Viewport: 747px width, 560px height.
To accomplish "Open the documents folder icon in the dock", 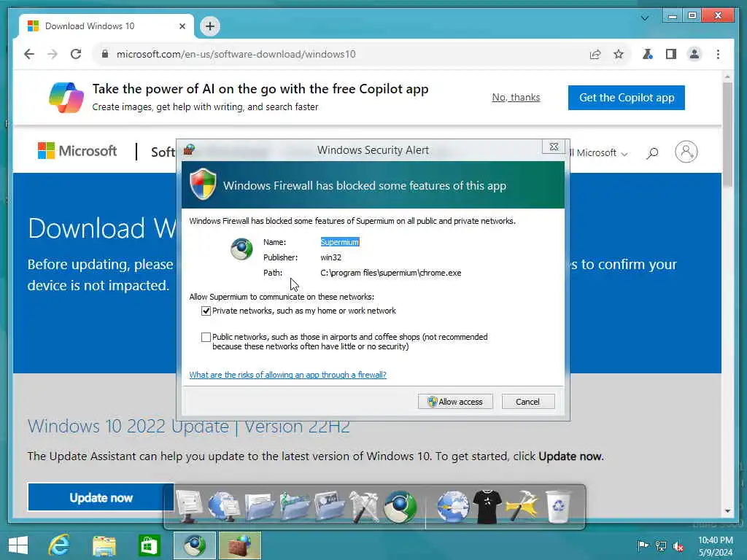I will [x=259, y=507].
